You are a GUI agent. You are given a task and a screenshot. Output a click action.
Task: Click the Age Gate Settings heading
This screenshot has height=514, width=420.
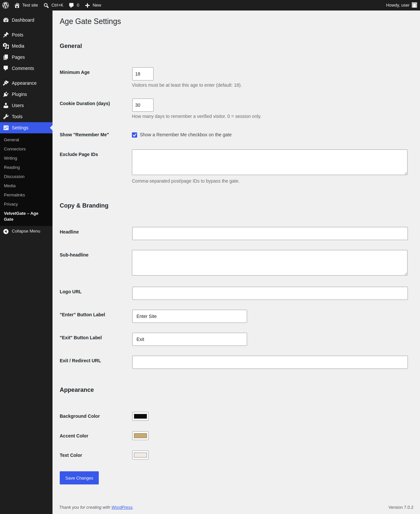90,21
